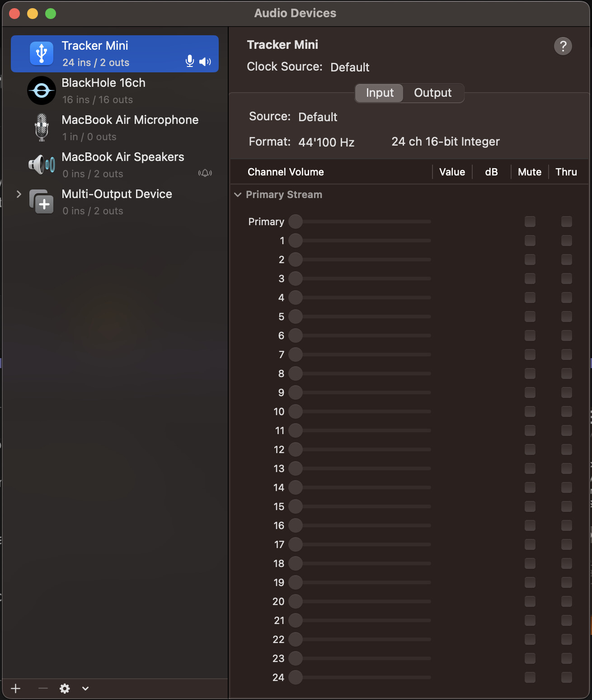Image resolution: width=592 pixels, height=700 pixels.
Task: Click the dB column header
Action: pos(491,172)
